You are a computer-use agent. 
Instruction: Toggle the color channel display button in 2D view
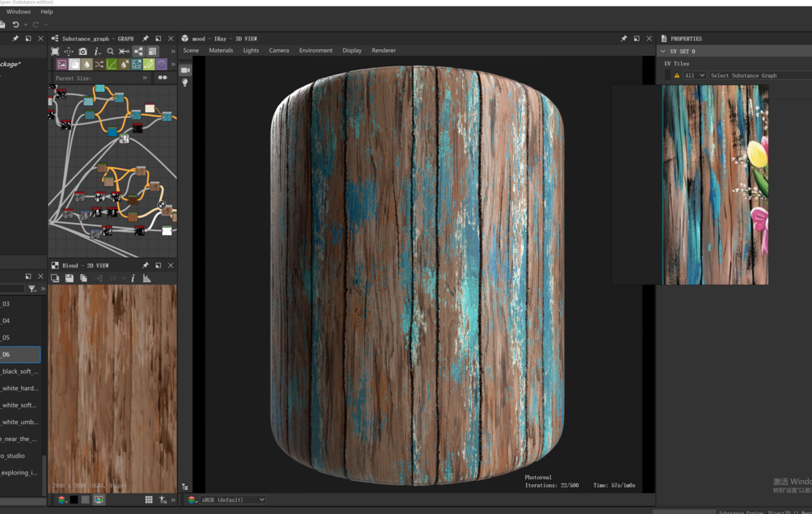[62, 500]
